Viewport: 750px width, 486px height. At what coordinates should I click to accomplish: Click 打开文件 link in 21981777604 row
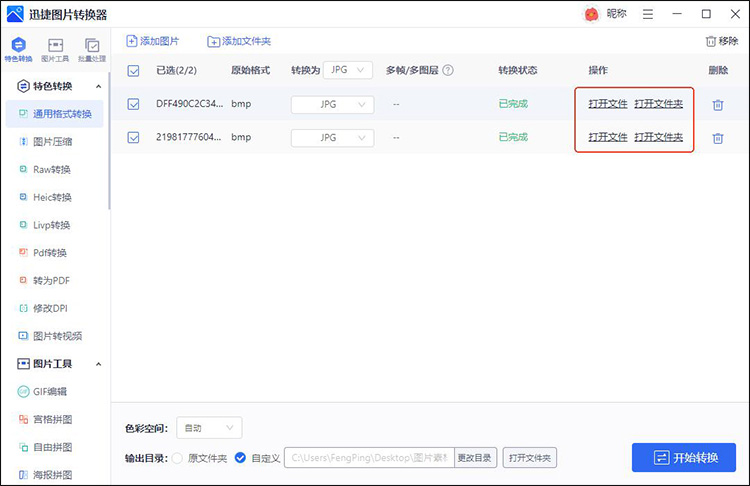point(607,137)
